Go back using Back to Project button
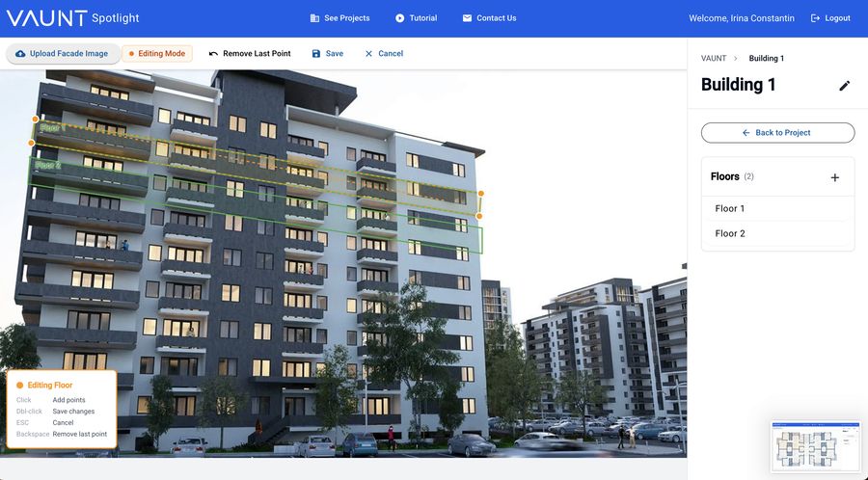The image size is (868, 480). coord(777,133)
